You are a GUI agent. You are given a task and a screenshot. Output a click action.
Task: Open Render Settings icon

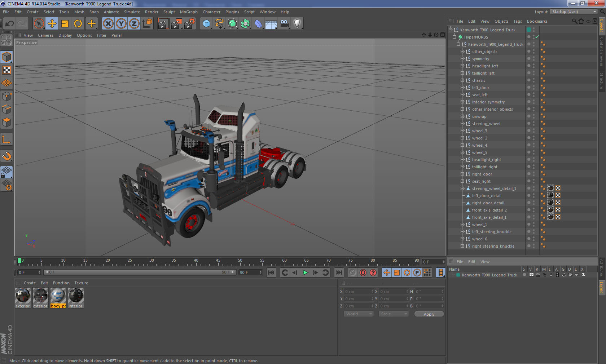(190, 24)
